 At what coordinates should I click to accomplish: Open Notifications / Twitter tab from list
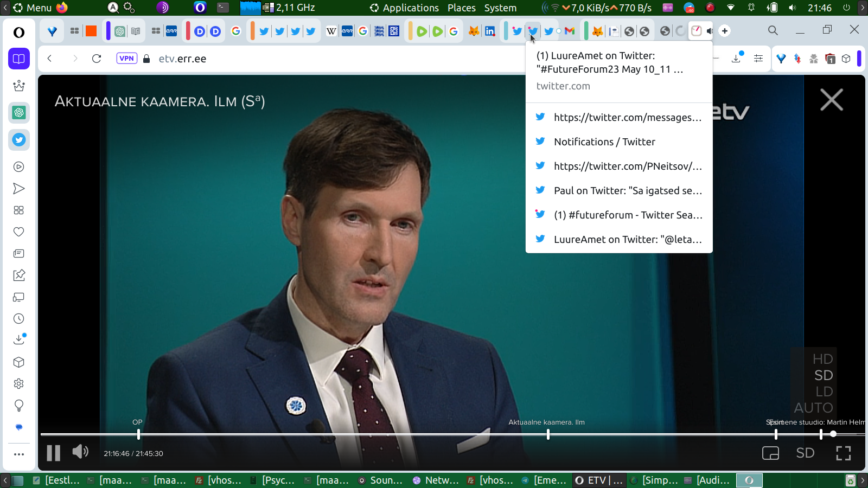(604, 142)
